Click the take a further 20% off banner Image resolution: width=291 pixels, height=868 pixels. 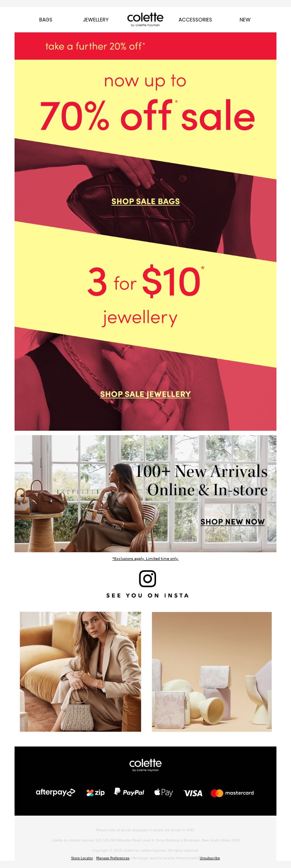point(145,46)
